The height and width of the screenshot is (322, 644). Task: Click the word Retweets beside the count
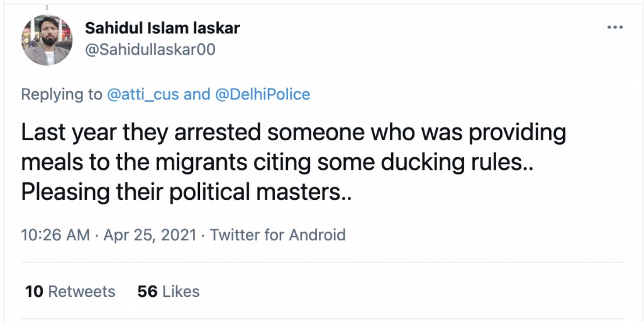tap(82, 292)
